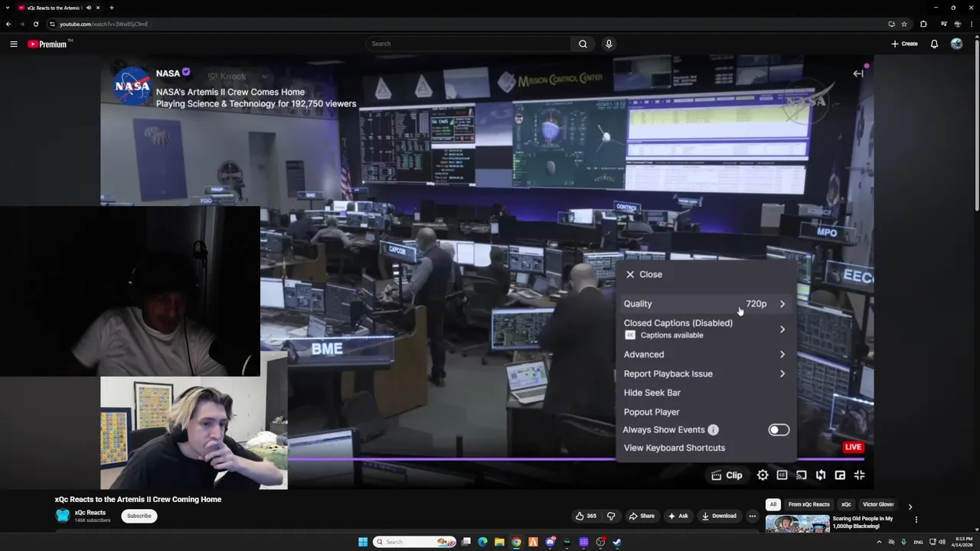The width and height of the screenshot is (980, 551).
Task: Show hidden system tray icons chevron
Action: click(x=880, y=542)
